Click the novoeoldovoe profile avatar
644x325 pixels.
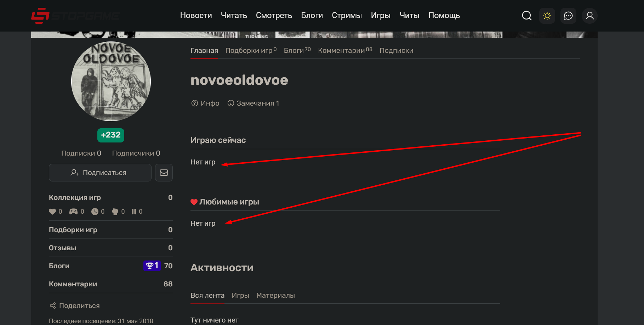[111, 81]
